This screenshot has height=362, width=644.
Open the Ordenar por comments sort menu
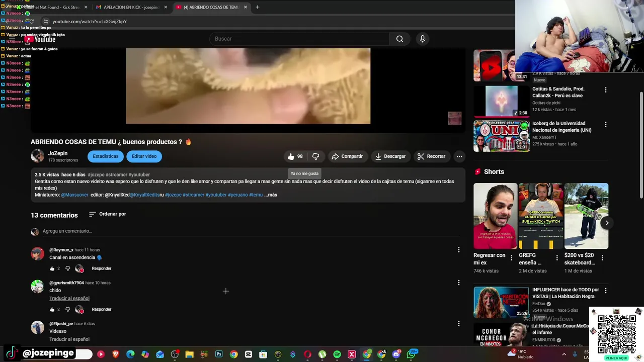(x=108, y=214)
